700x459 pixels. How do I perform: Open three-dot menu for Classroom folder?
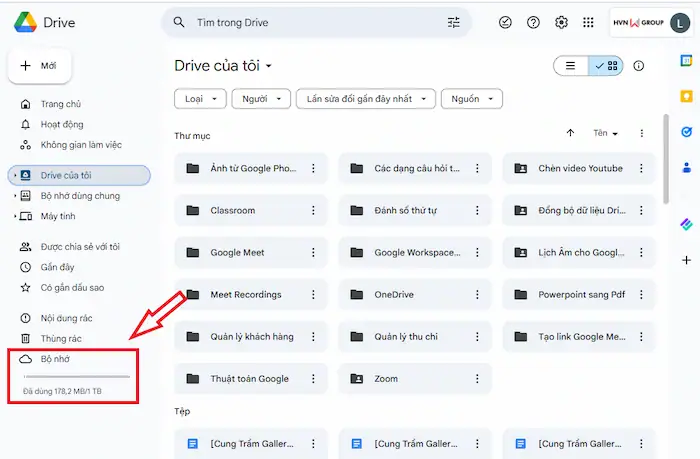tap(313, 211)
